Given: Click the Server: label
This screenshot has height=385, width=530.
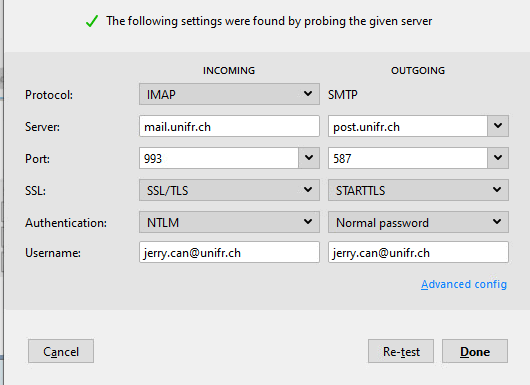Looking at the screenshot, I should click(42, 127).
